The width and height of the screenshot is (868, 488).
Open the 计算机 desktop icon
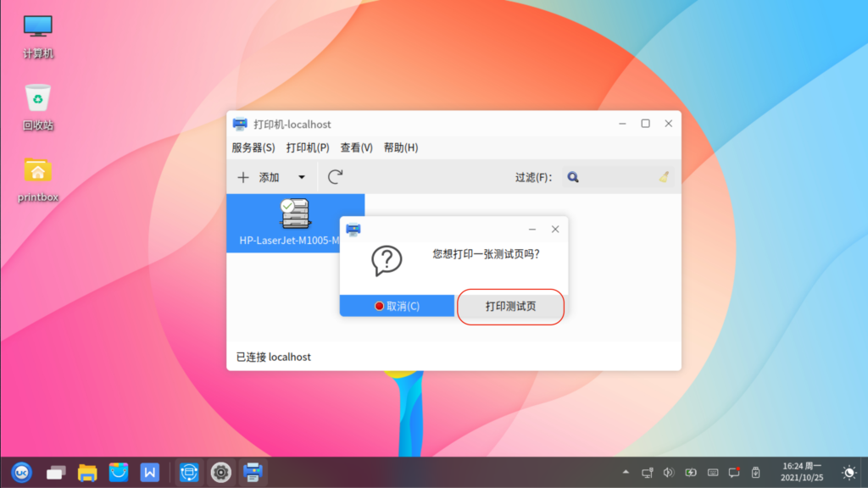point(37,36)
